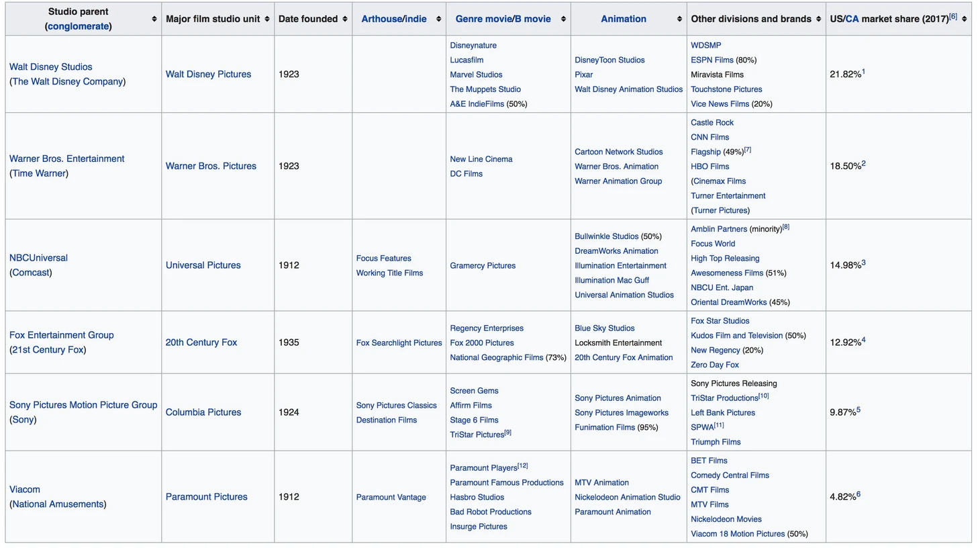Open the DC Films link
Image resolution: width=980 pixels, height=548 pixels.
466,174
